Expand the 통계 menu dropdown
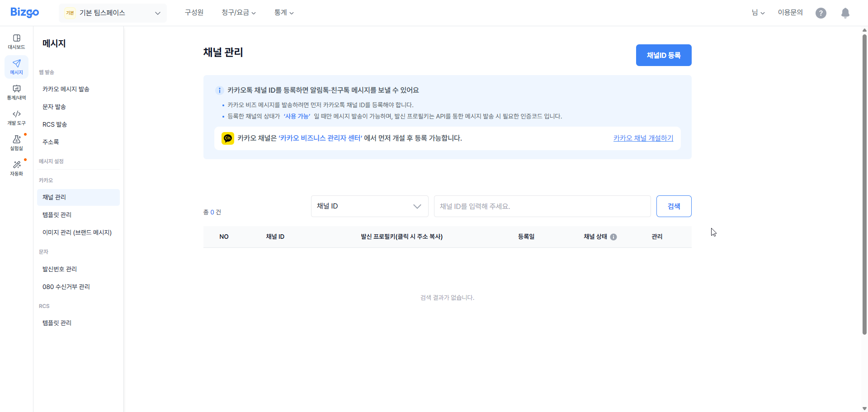 pos(284,13)
